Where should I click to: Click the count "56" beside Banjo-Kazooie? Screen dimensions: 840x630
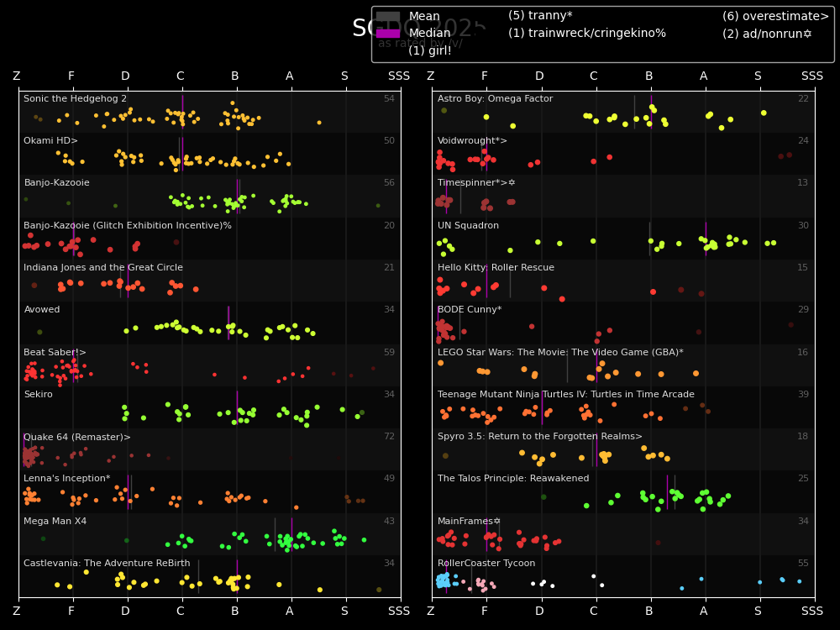tap(389, 182)
